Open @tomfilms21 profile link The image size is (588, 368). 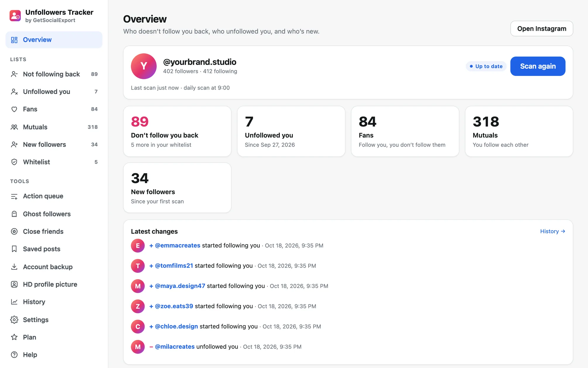click(x=174, y=266)
